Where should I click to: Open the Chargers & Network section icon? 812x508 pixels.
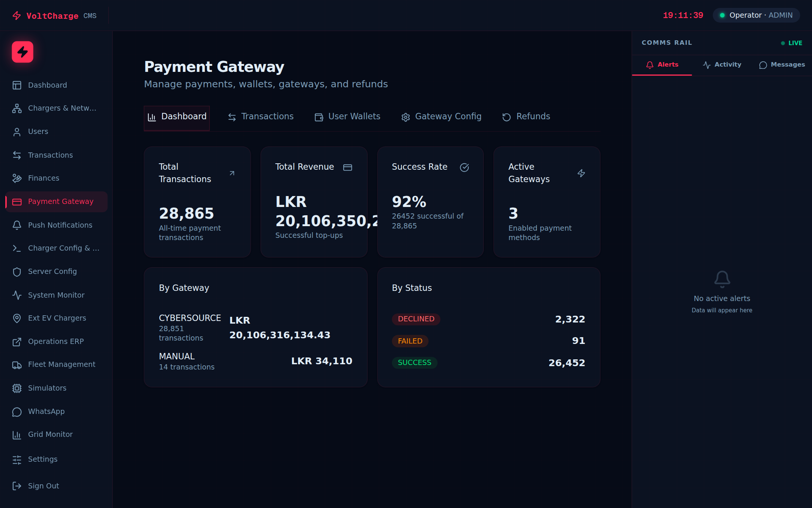click(17, 108)
